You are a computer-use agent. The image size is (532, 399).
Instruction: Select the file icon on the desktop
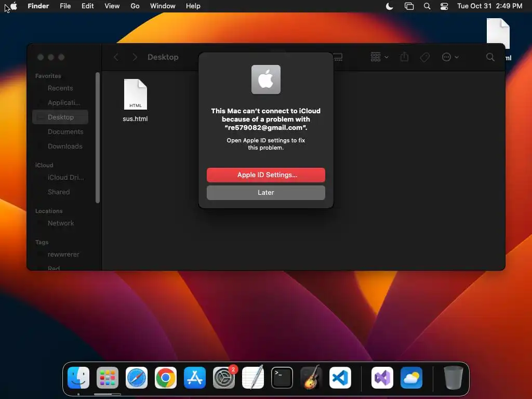498,33
